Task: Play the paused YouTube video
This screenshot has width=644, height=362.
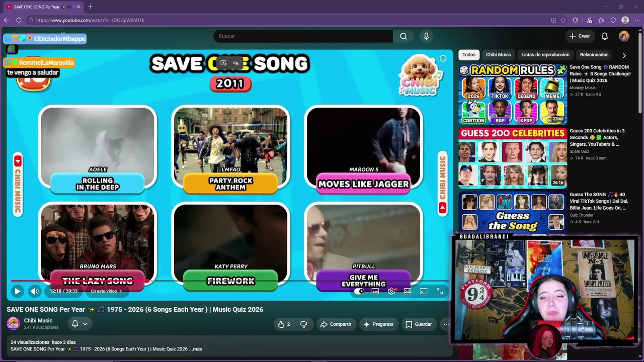Action: tap(17, 291)
